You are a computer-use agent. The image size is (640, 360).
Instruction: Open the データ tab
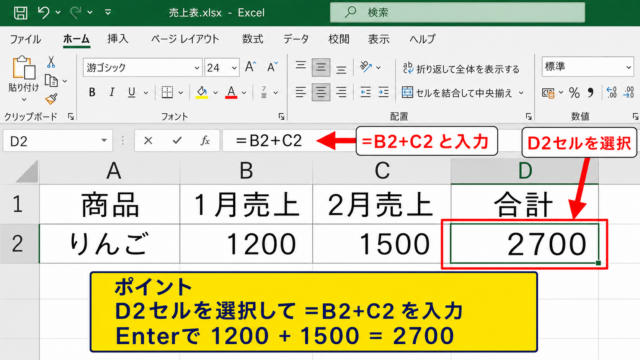(296, 39)
